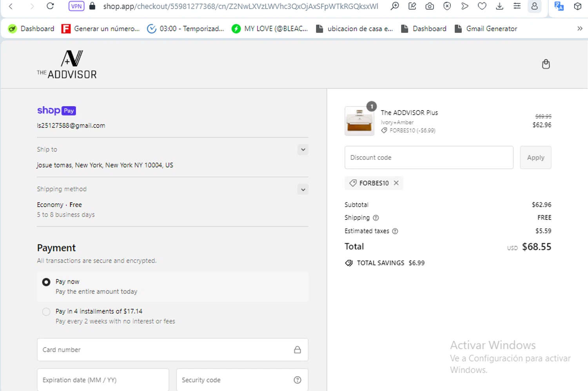This screenshot has width=588, height=391.
Task: Open the cube extensions icon
Action: [577, 6]
